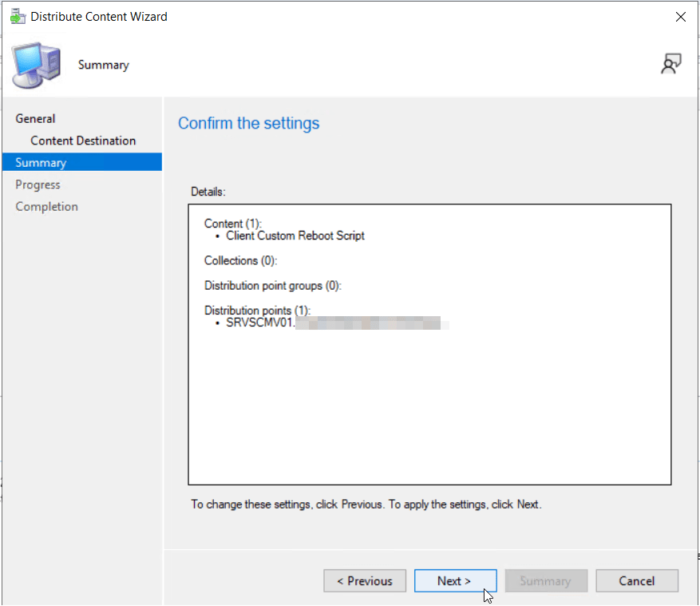700x606 pixels.
Task: Click the Distribute Content Wizard title bar icon
Action: 17,17
